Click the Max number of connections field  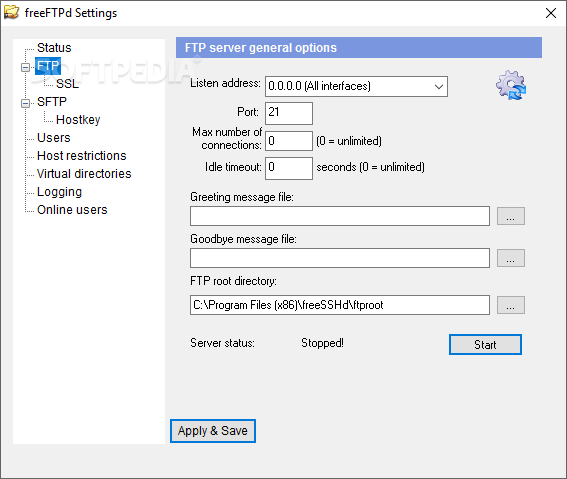[289, 141]
